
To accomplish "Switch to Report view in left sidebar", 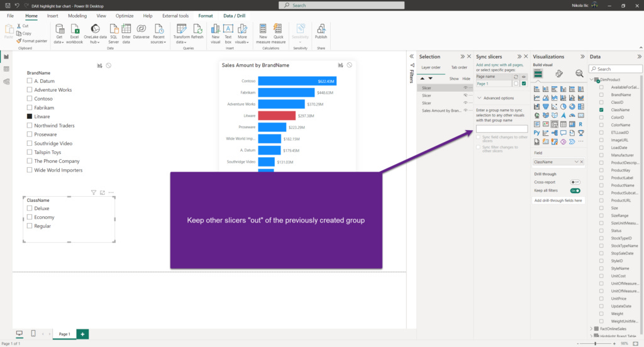I will click(6, 57).
